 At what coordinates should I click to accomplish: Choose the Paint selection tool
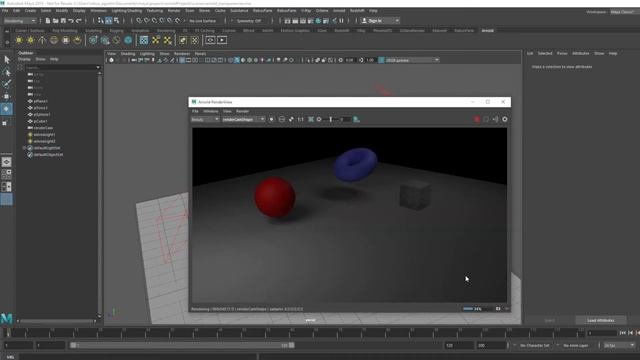tap(7, 84)
